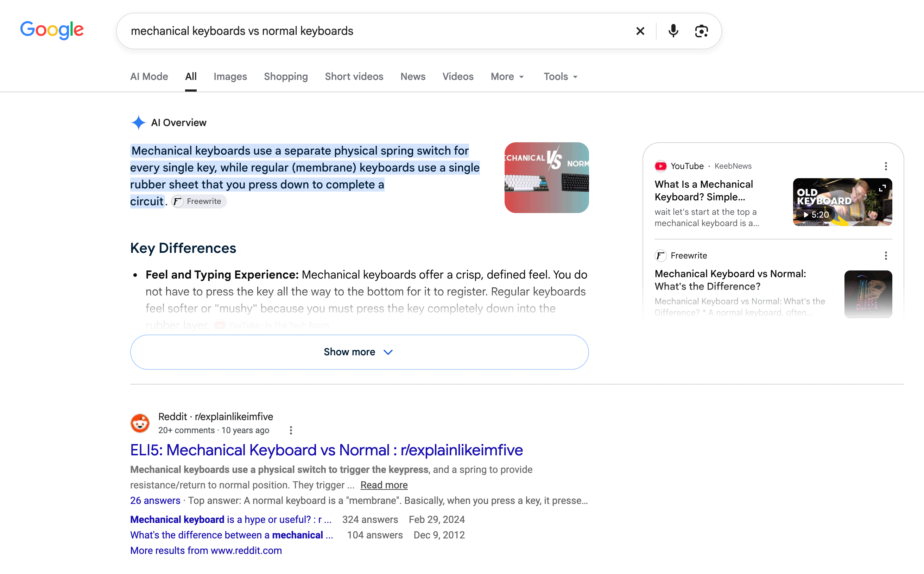This screenshot has width=924, height=574.
Task: Open What Is a Mechanical Keyboard video
Action: coord(704,190)
